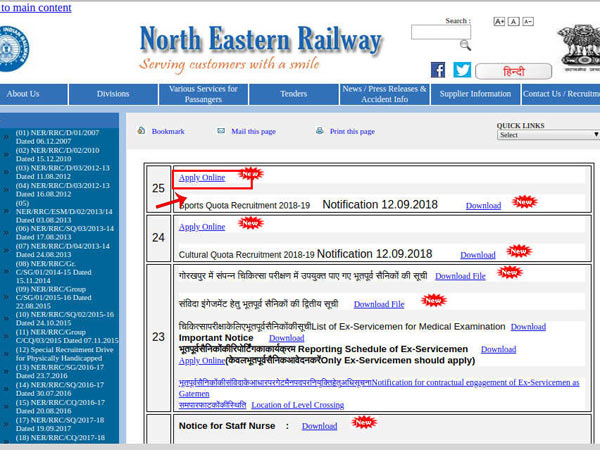
Task: Click Download File for second ex-servicemen list
Action: click(379, 304)
